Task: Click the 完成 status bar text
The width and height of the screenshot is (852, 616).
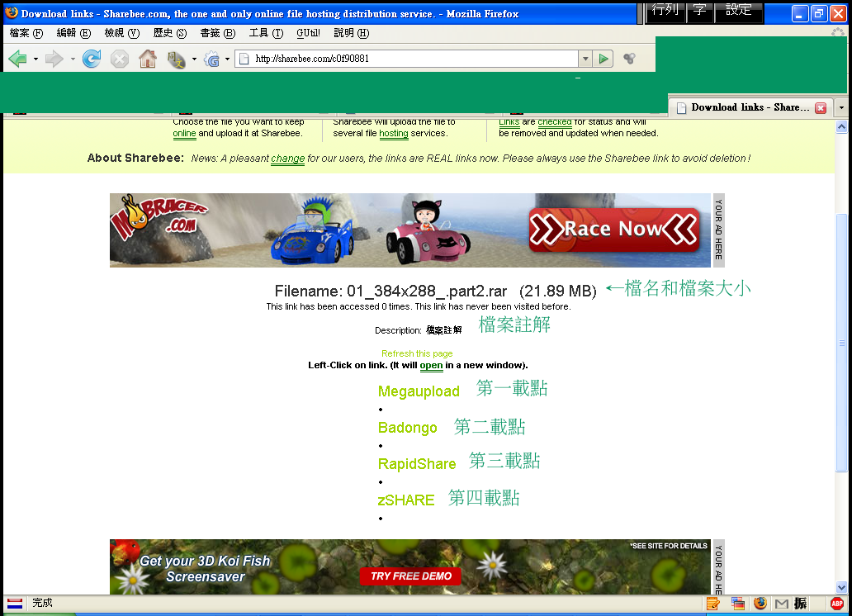Action: click(x=42, y=603)
